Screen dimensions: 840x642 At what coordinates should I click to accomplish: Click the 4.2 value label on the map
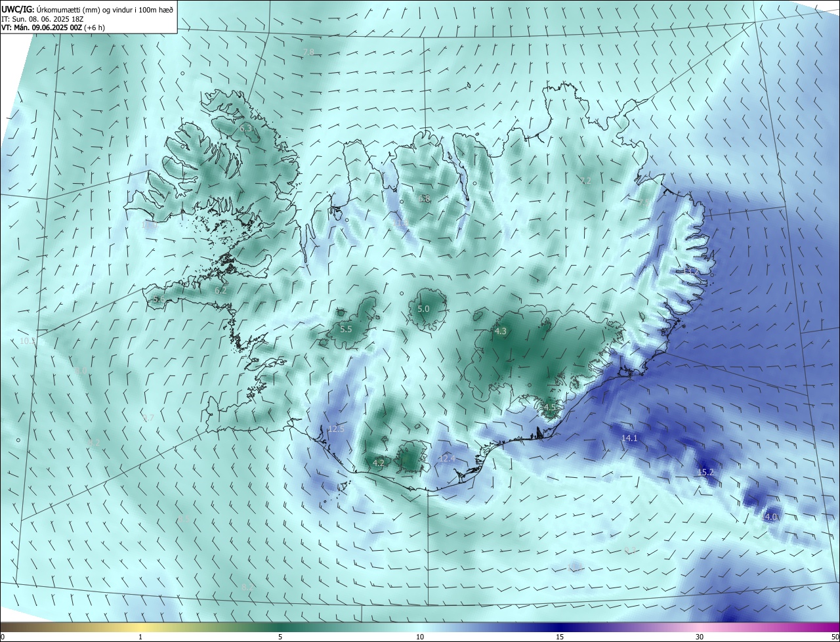(x=378, y=463)
